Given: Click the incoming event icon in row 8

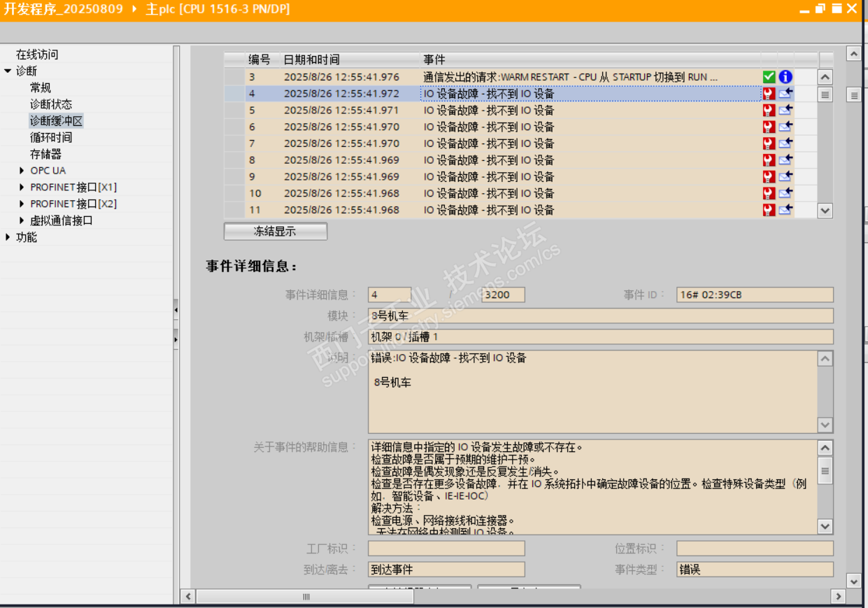Looking at the screenshot, I should coord(785,160).
